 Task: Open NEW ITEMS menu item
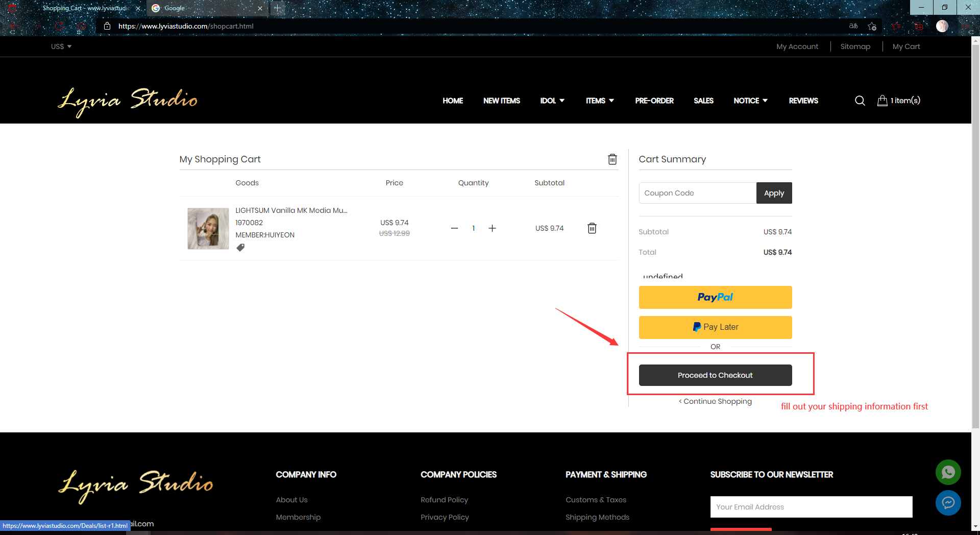coord(502,101)
